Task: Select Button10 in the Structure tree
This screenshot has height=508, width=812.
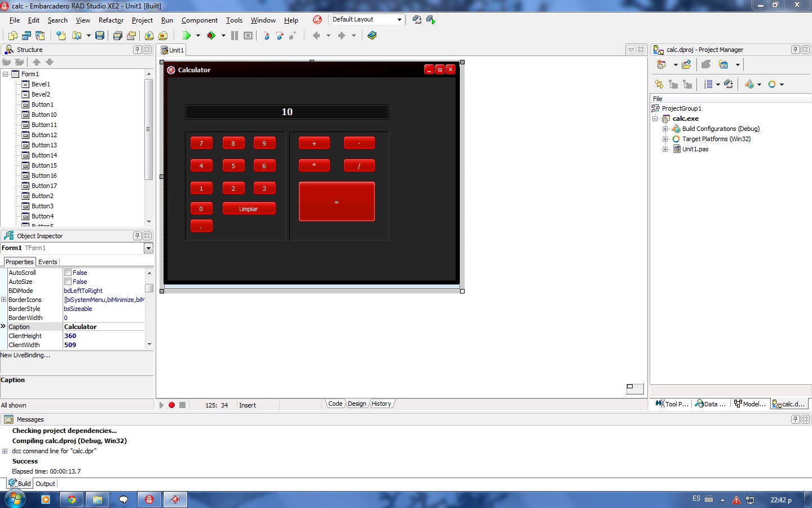Action: pos(44,115)
